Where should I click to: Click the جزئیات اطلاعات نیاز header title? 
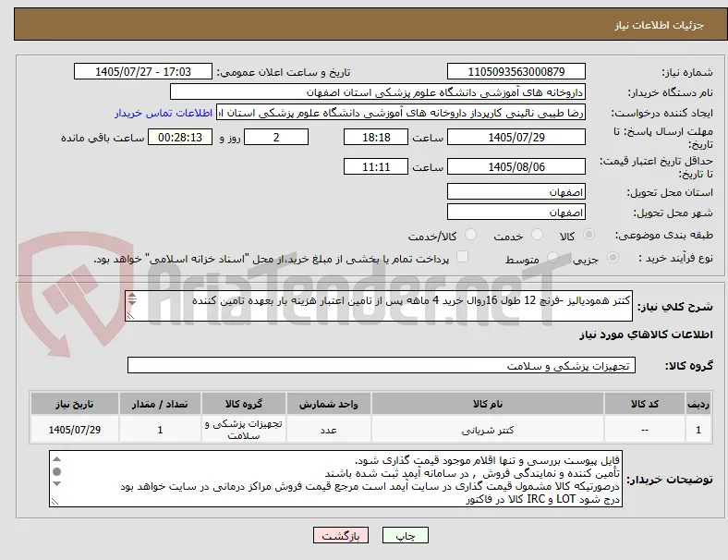(x=660, y=25)
